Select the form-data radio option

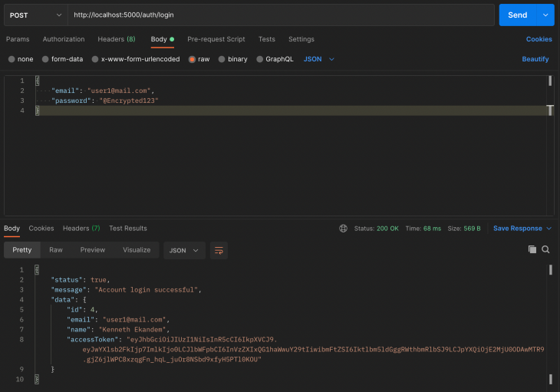[x=45, y=59]
